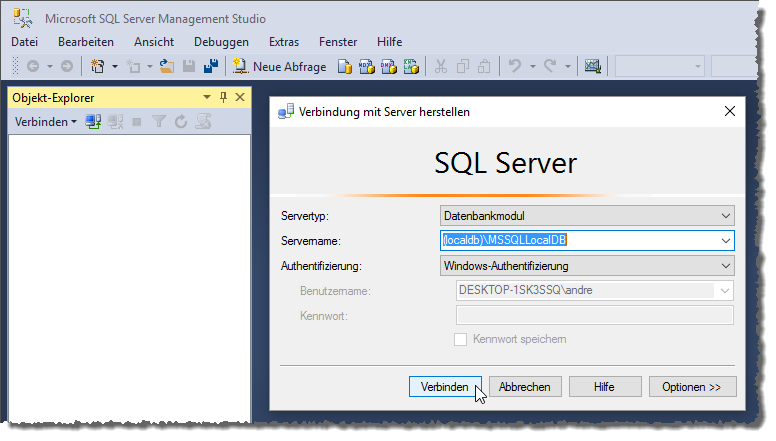The height and width of the screenshot is (441, 776).
Task: Open the Ansicht menu
Action: coord(154,42)
